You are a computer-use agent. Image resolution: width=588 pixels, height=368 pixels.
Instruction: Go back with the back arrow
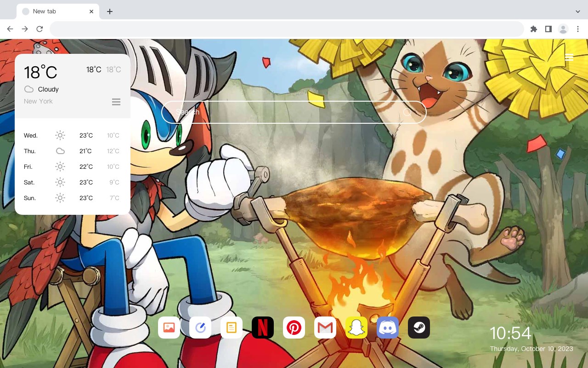pyautogui.click(x=10, y=29)
